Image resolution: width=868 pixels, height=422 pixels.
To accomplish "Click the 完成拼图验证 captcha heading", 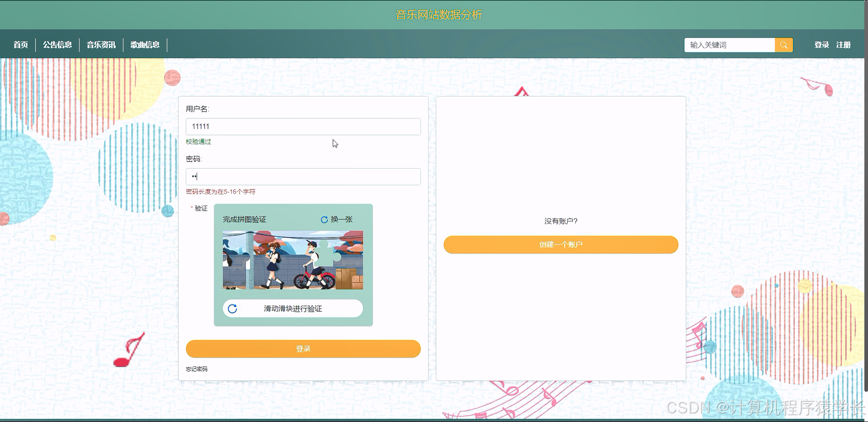I will [x=245, y=219].
